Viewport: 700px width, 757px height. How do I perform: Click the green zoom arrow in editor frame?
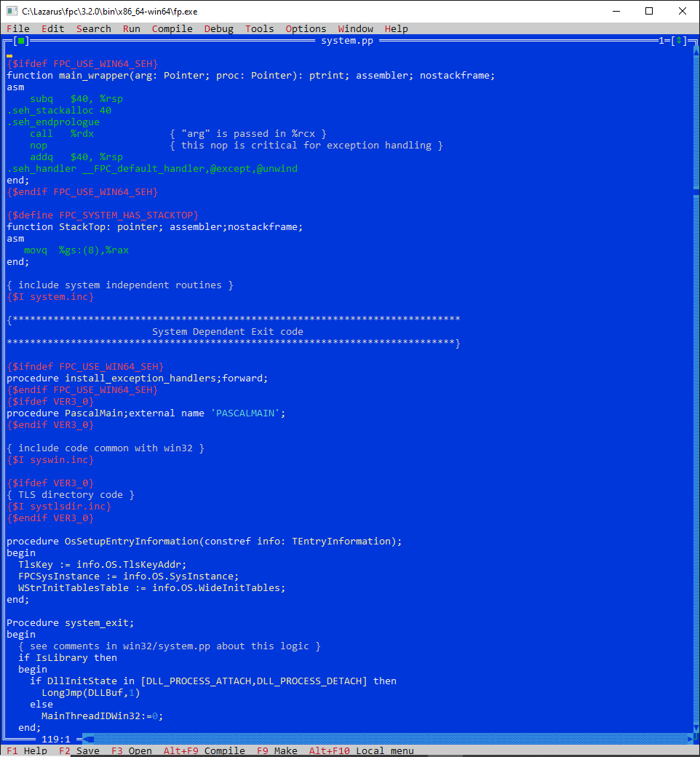click(679, 41)
